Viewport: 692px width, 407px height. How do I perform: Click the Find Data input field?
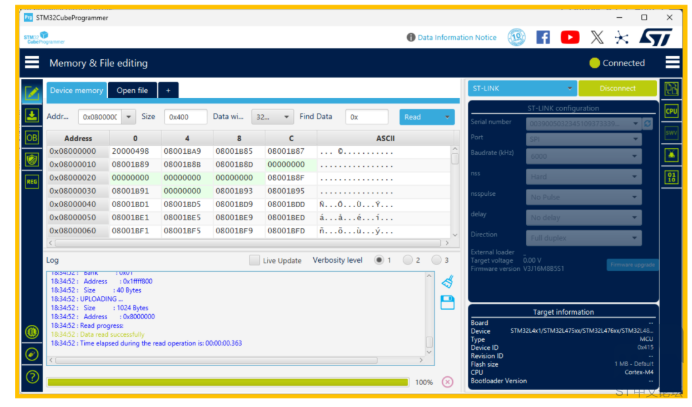(x=367, y=117)
